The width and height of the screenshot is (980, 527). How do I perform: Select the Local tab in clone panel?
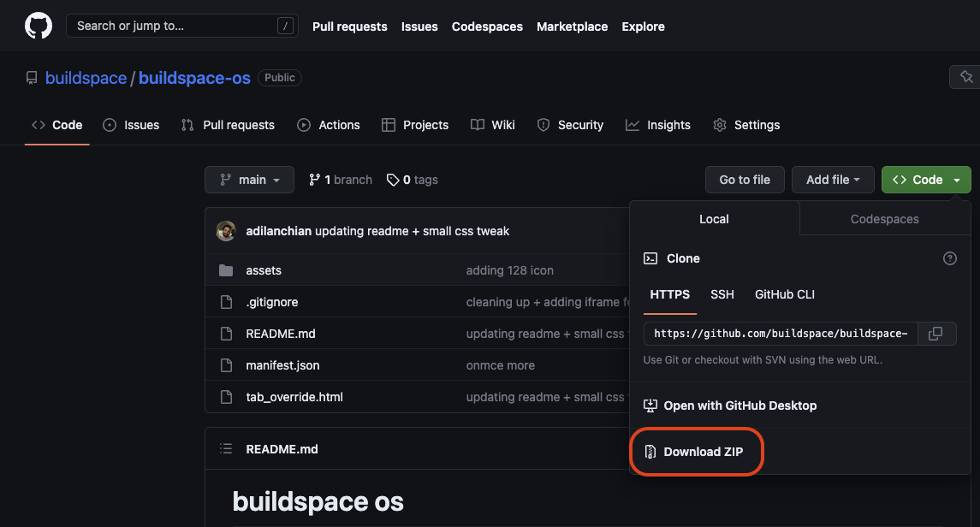(x=715, y=219)
